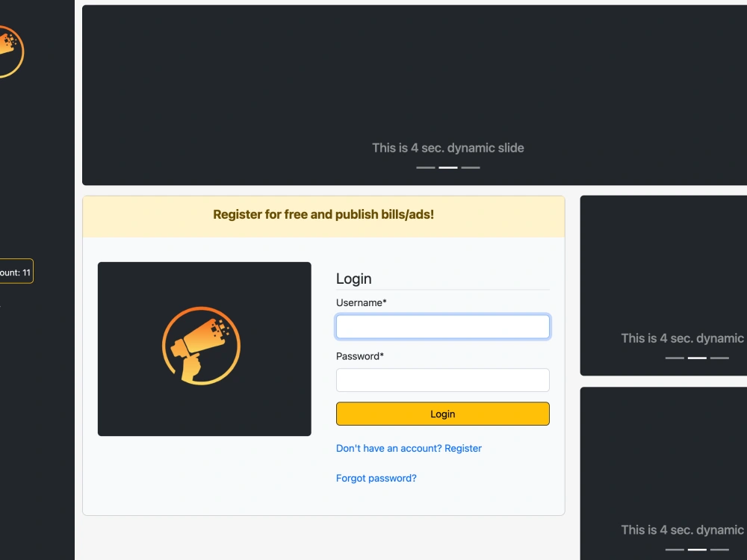The width and height of the screenshot is (747, 560).
Task: Click the "Username*" label
Action: [x=361, y=303]
